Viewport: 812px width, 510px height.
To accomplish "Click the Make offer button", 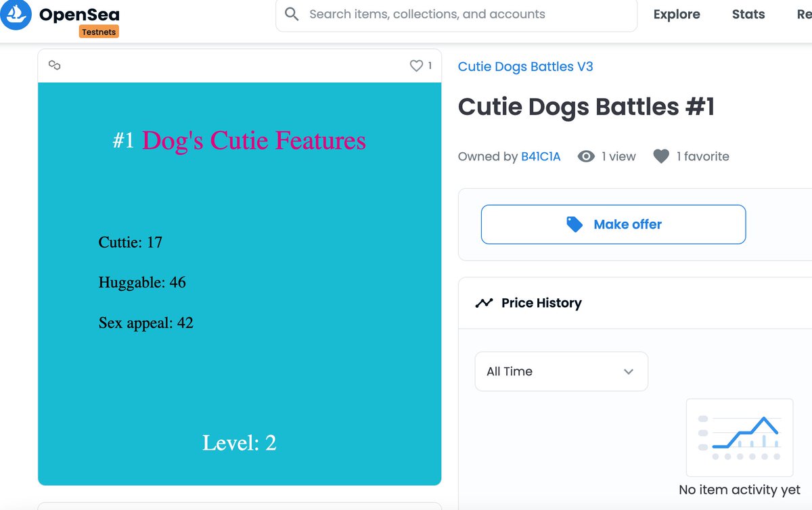I will [613, 225].
